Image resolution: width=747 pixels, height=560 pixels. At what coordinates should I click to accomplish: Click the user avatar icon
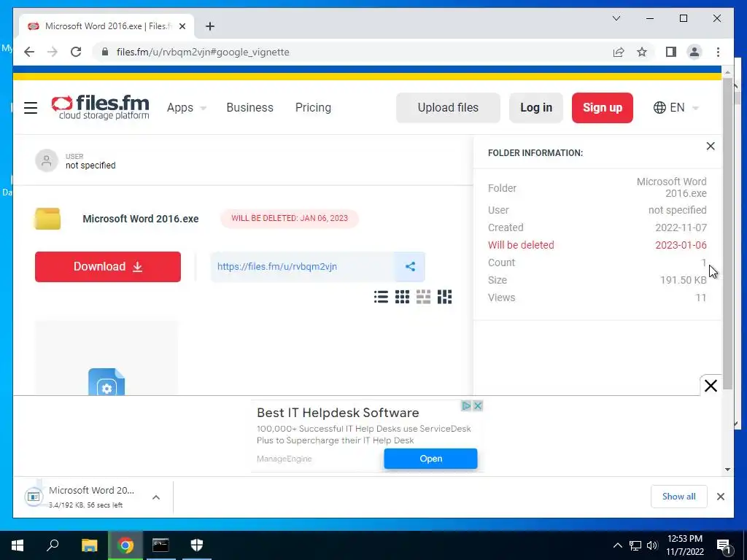46,160
